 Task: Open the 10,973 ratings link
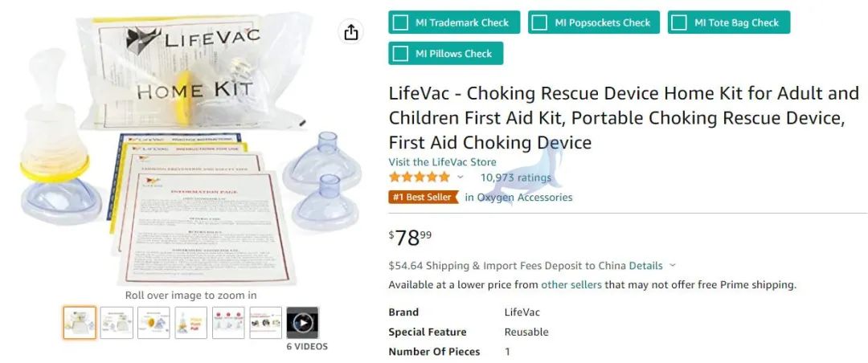coord(515,177)
